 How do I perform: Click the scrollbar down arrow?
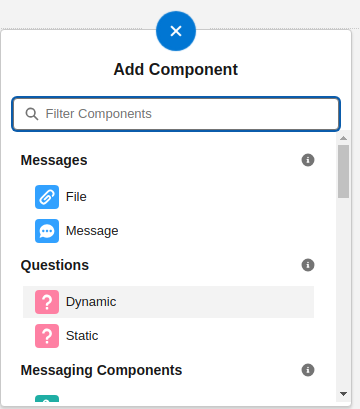click(x=343, y=394)
